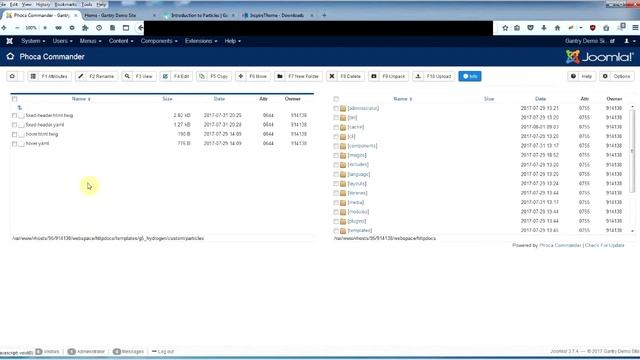Open the Options gear button
This screenshot has height=360, width=640.
(617, 76)
